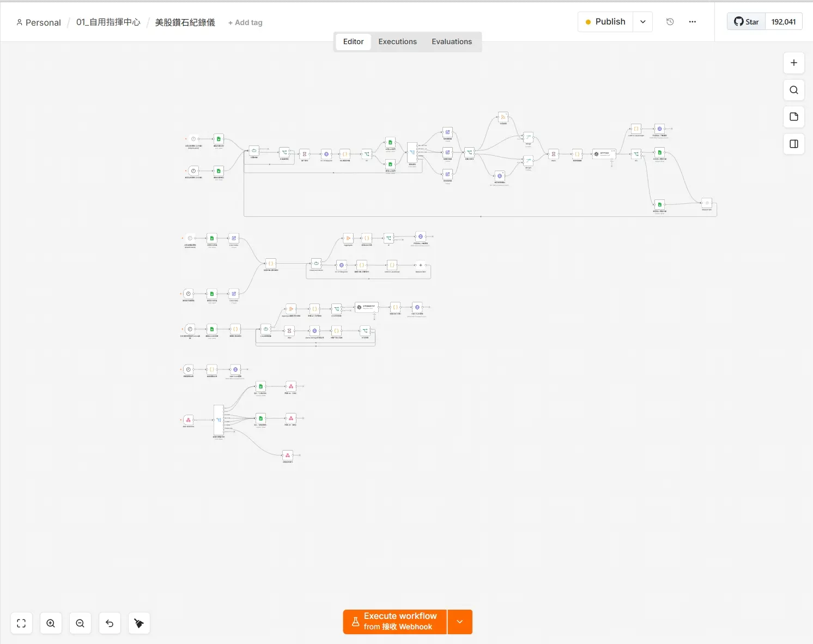The height and width of the screenshot is (644, 813).
Task: Switch to the Executions tab
Action: pyautogui.click(x=398, y=41)
